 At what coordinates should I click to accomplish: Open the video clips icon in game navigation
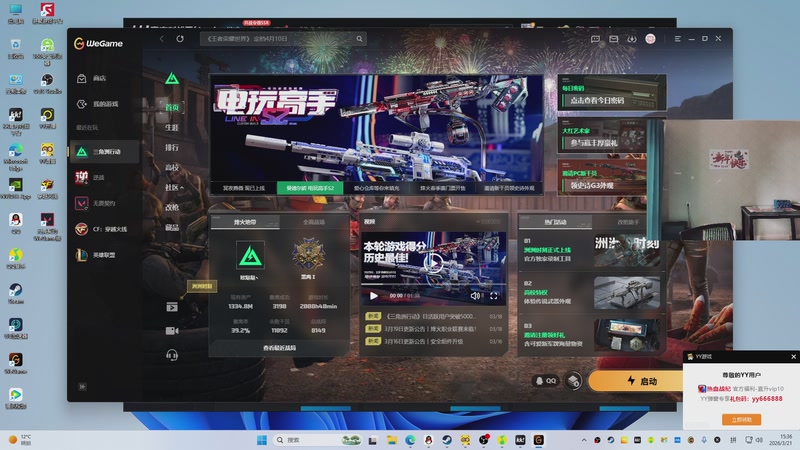tap(172, 307)
